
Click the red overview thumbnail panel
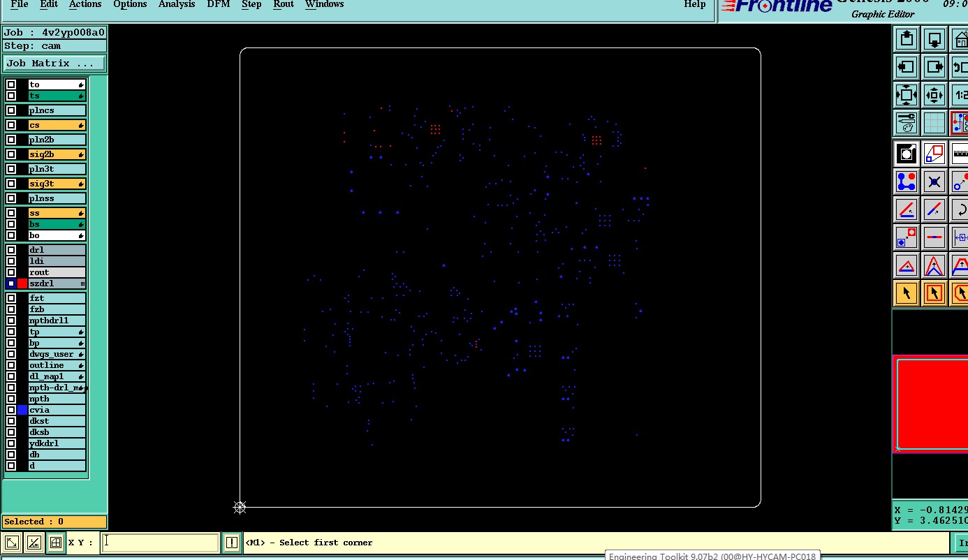pos(930,404)
